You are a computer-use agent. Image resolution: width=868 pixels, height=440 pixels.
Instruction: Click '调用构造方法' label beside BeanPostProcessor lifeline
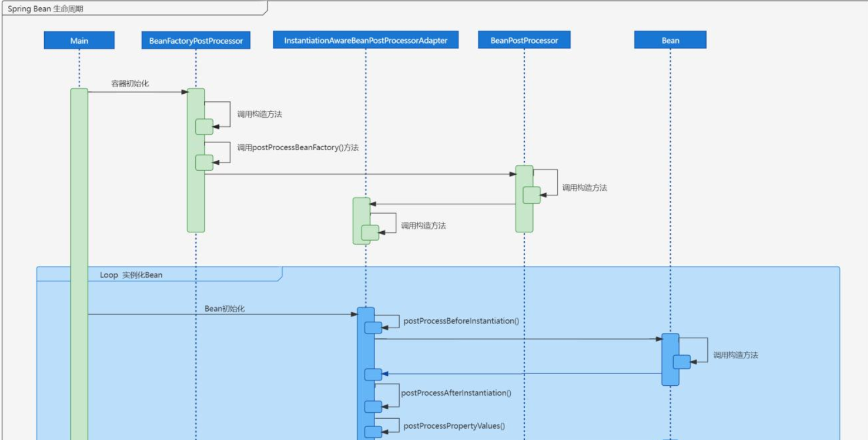[x=584, y=188]
